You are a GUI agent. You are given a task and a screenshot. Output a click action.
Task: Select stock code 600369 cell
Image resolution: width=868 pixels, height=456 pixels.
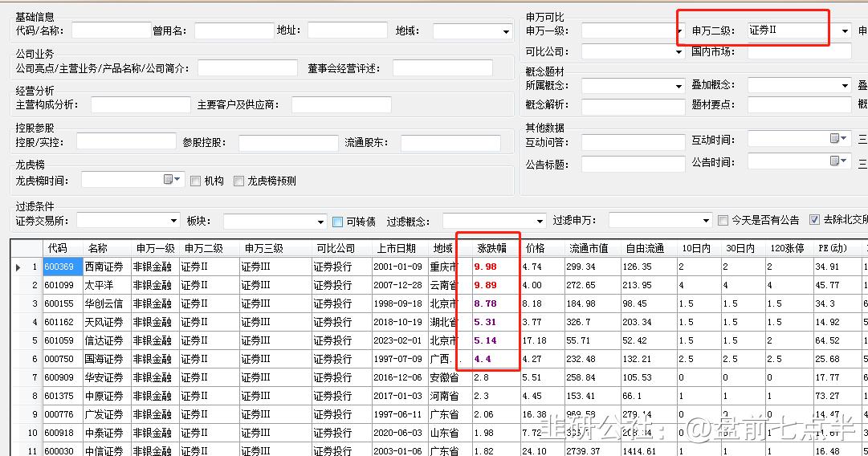(x=63, y=267)
